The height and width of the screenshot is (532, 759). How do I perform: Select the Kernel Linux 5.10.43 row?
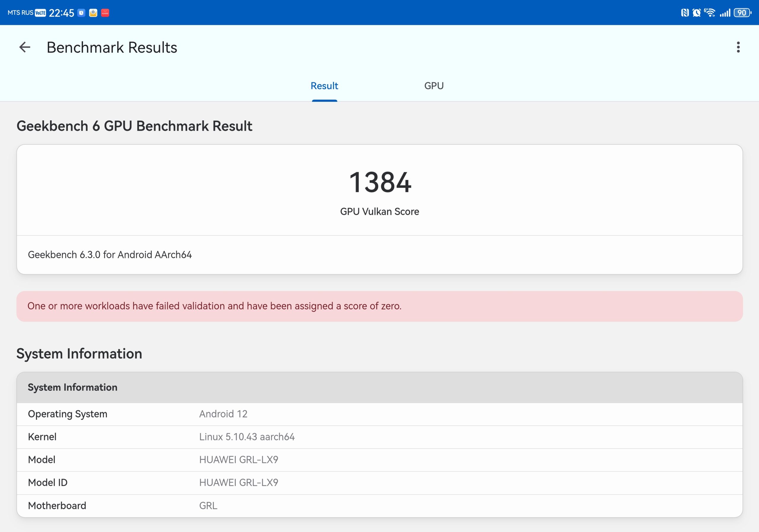[379, 437]
